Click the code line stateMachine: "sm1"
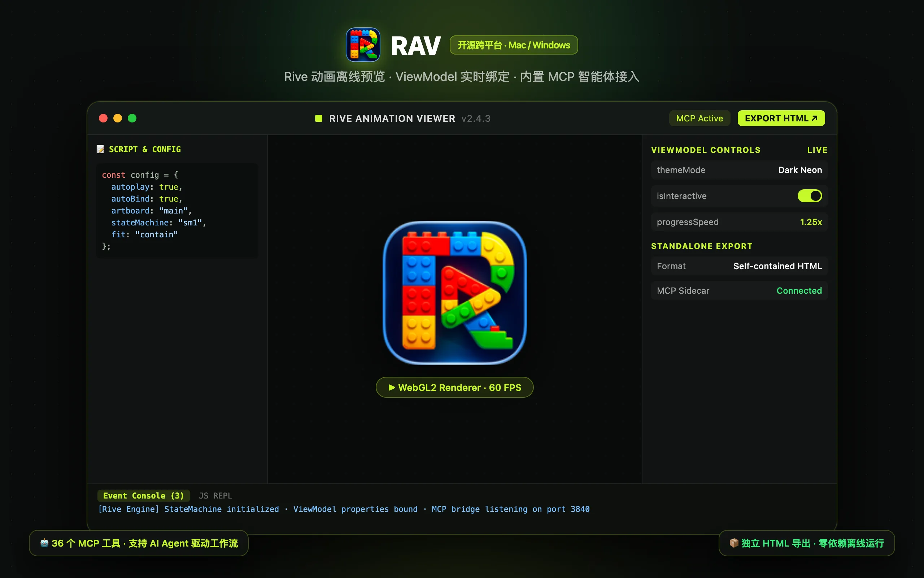Viewport: 924px width, 578px height. 159,223
